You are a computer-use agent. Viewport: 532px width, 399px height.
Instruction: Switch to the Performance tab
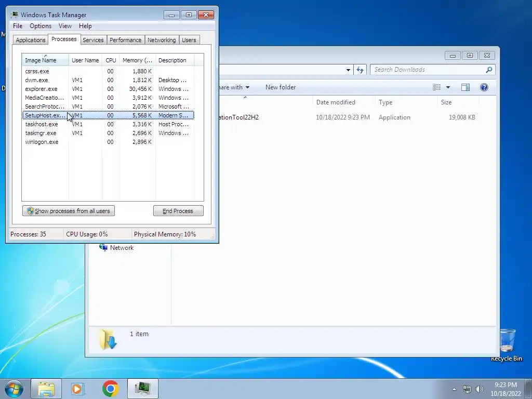(125, 40)
